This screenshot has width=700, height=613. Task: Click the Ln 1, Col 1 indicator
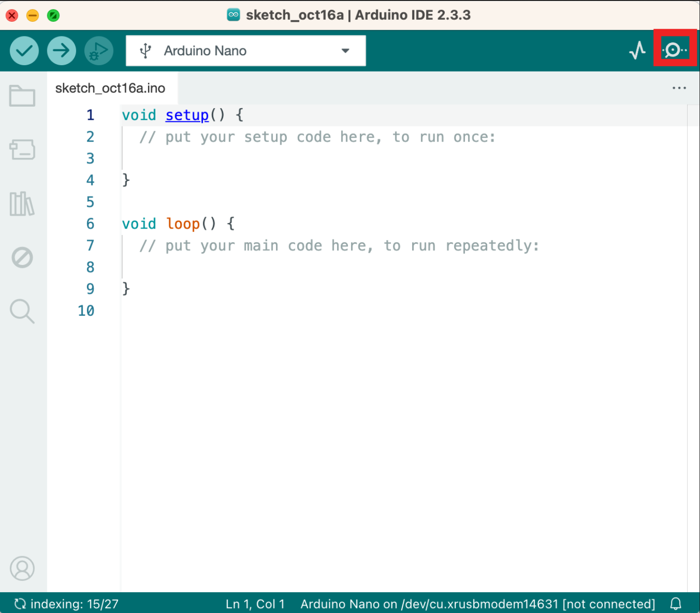pyautogui.click(x=255, y=604)
